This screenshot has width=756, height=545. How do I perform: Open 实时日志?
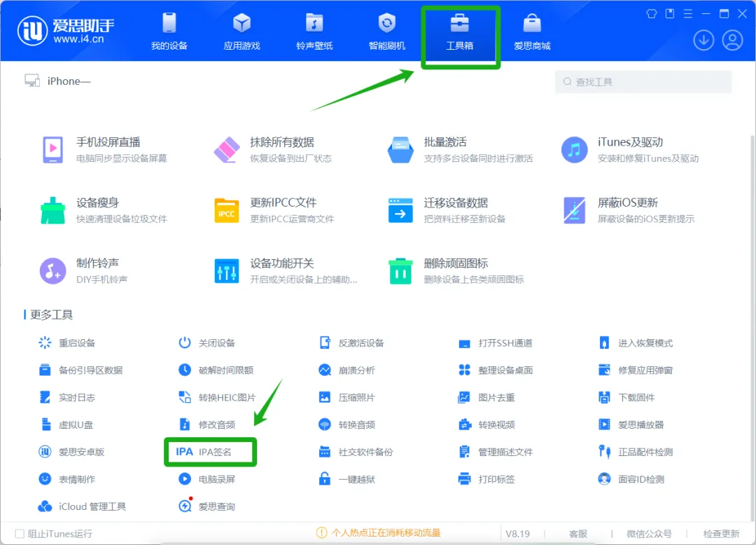coord(67,397)
